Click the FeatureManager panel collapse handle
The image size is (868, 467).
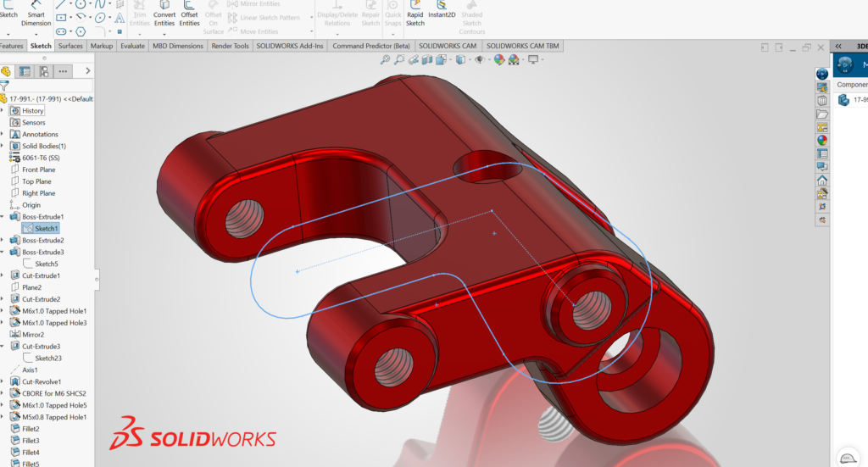click(x=97, y=280)
